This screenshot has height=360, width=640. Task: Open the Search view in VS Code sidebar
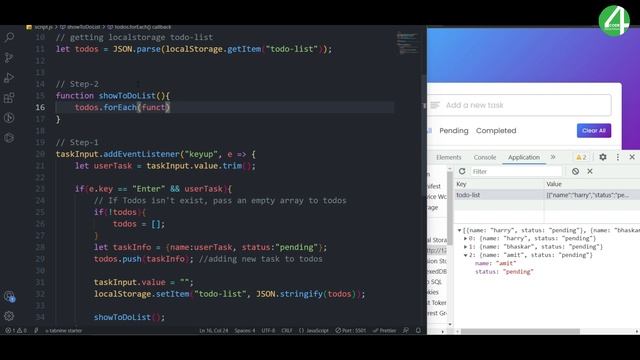9,38
